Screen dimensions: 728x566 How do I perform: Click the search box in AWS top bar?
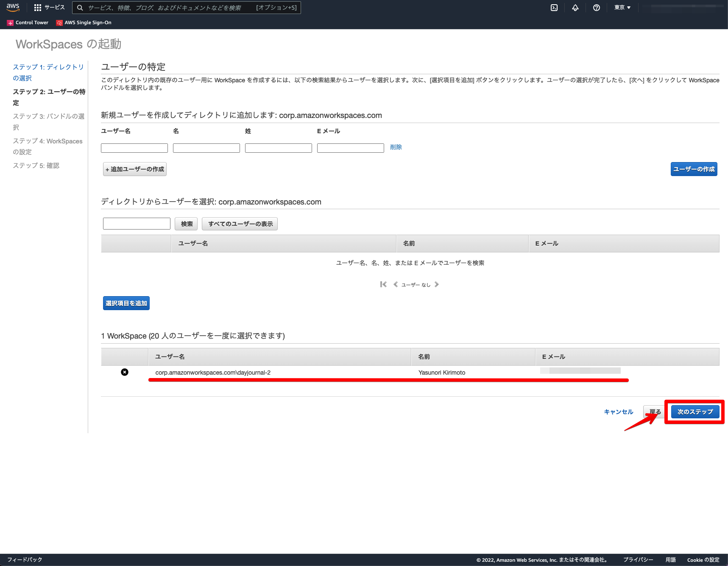click(187, 8)
